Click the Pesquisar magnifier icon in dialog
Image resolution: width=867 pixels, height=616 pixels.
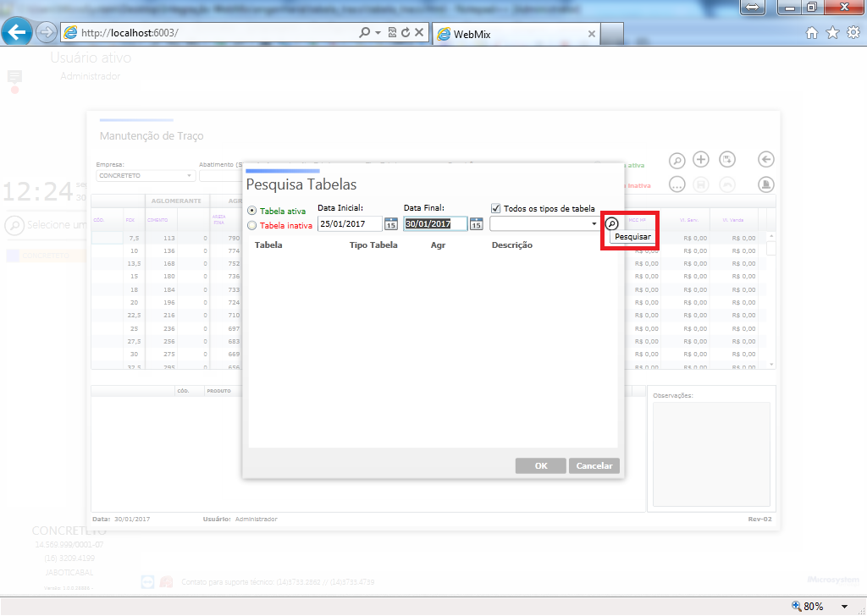click(x=611, y=223)
